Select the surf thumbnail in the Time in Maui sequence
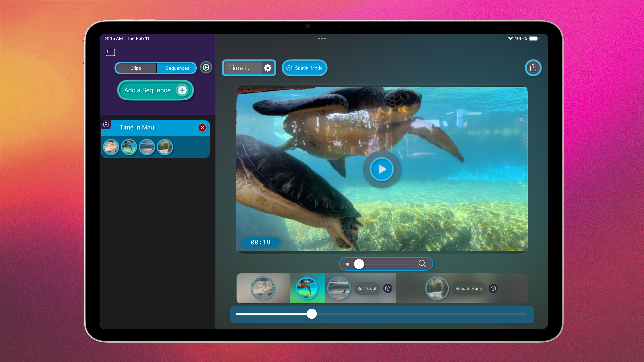 point(147,147)
